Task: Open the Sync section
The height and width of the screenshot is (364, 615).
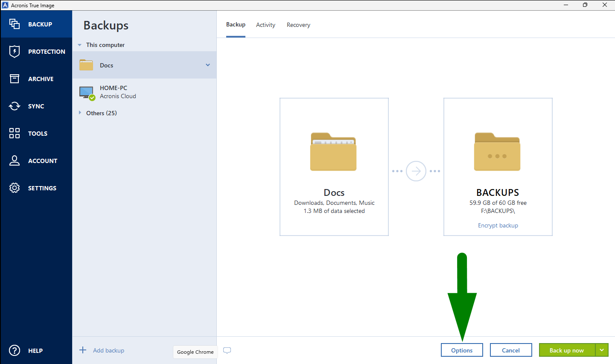Action: click(36, 106)
